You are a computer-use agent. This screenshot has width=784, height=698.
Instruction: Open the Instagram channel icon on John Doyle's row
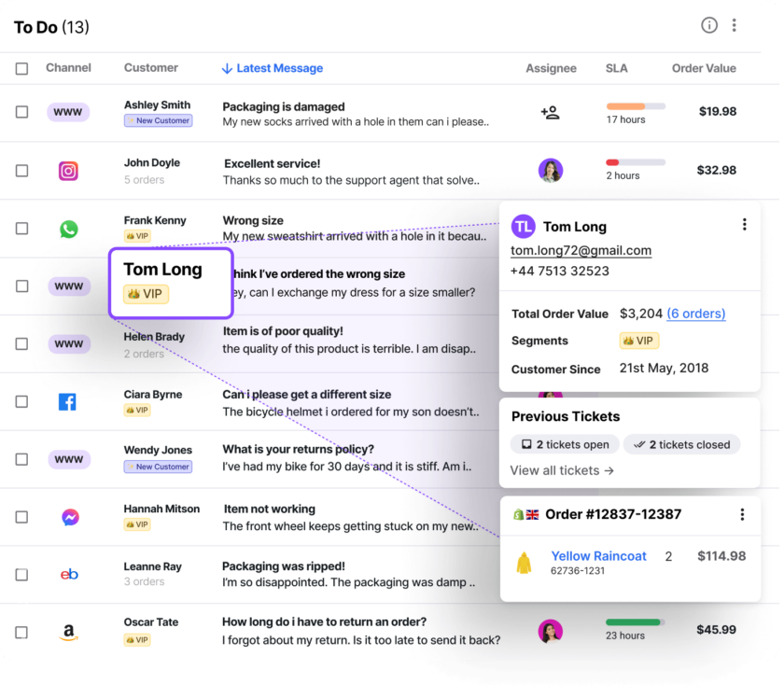pos(68,171)
